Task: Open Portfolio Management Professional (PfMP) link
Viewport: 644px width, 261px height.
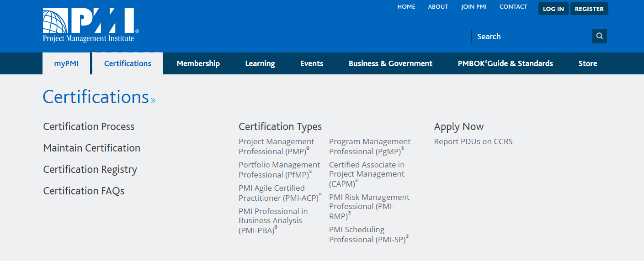Action: click(279, 169)
